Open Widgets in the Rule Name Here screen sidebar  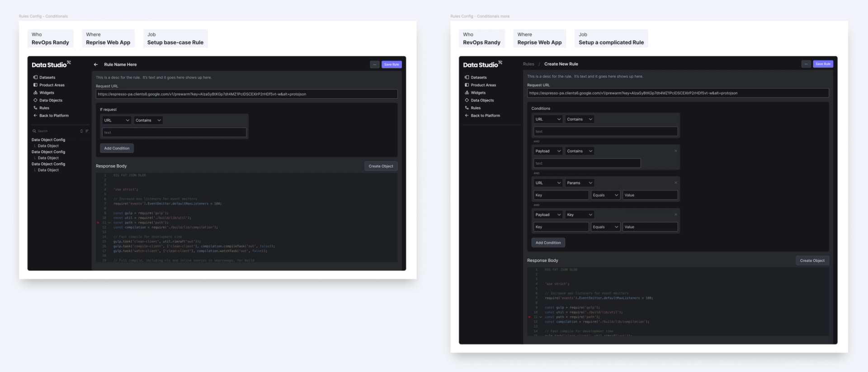[x=44, y=93]
